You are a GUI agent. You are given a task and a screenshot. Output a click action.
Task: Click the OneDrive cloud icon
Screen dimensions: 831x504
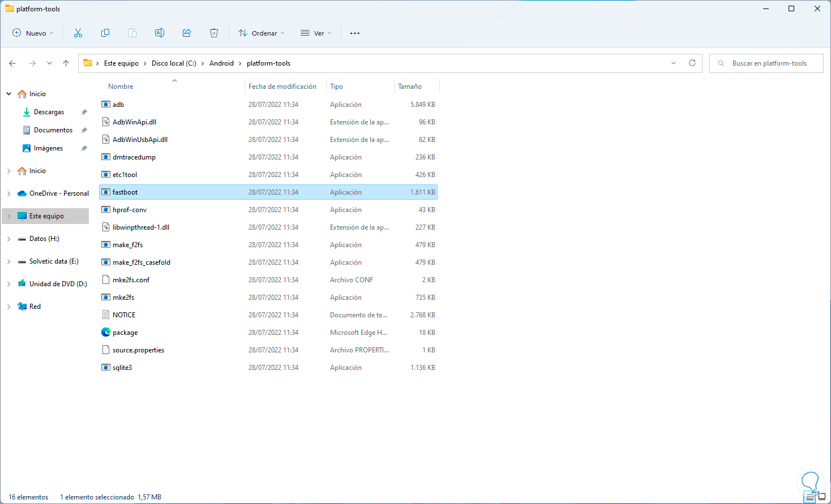(x=22, y=193)
